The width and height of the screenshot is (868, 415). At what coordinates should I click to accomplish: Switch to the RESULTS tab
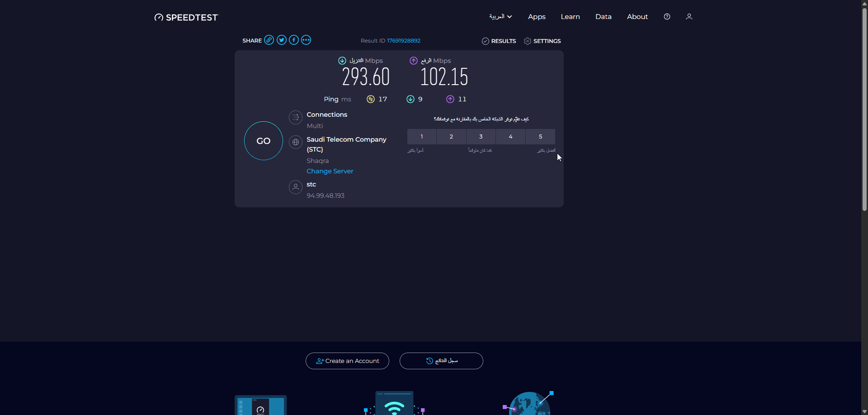point(499,41)
